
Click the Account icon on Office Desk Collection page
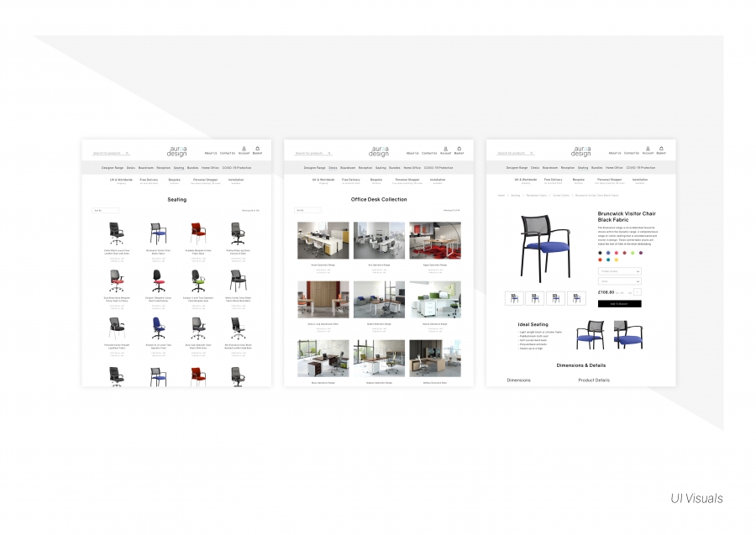point(445,149)
